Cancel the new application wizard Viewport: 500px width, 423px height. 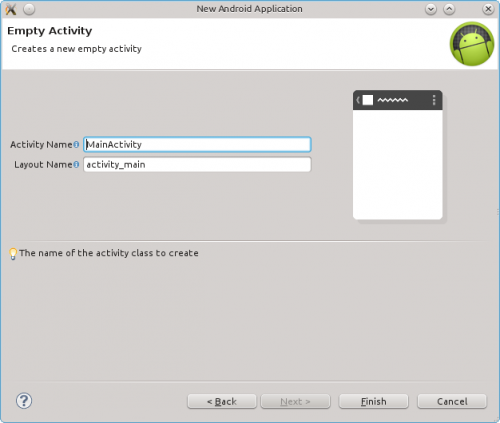pos(452,401)
